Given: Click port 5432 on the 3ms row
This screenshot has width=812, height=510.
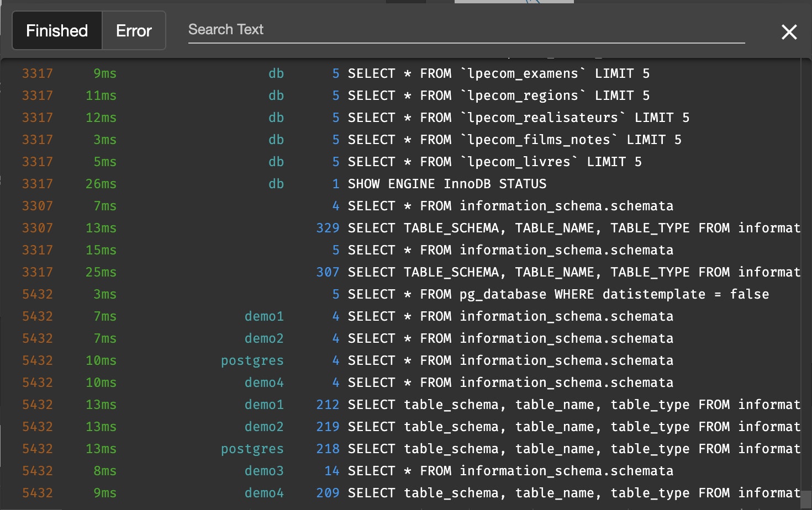Looking at the screenshot, I should [38, 294].
